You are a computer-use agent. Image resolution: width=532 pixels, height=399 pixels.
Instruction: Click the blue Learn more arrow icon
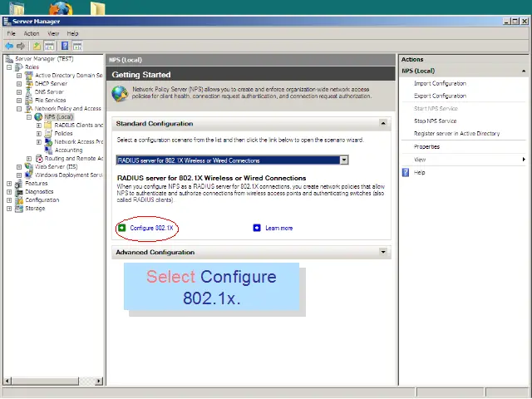[x=257, y=228]
